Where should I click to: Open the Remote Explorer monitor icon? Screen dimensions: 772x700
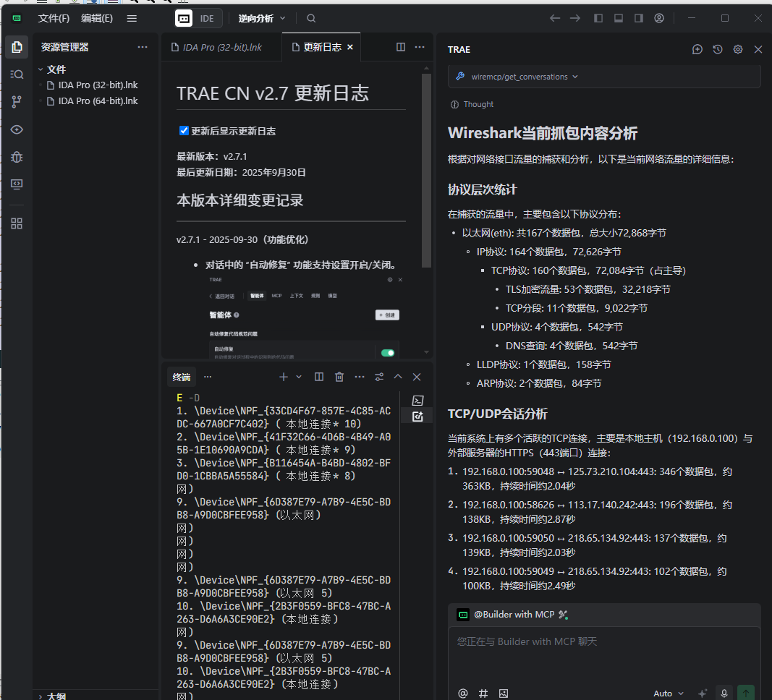pos(17,184)
